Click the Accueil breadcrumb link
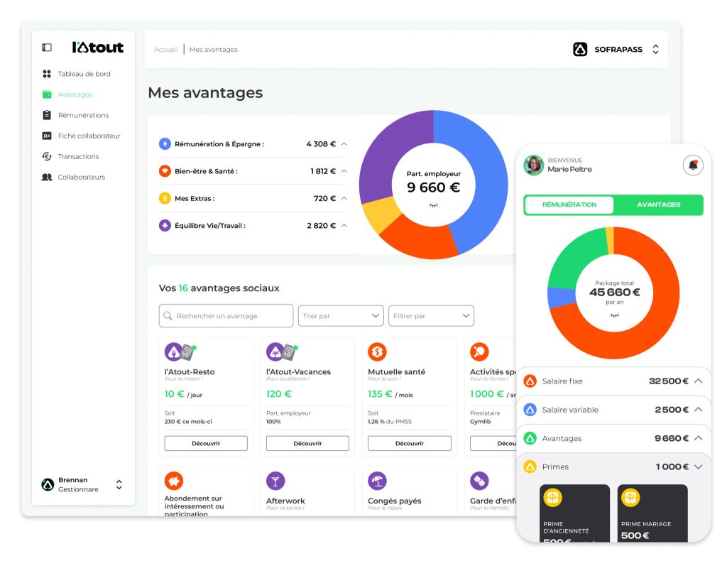 pos(166,50)
